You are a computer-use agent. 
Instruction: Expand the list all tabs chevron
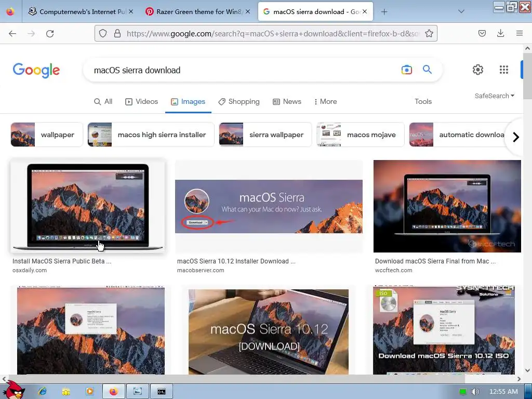(x=461, y=11)
